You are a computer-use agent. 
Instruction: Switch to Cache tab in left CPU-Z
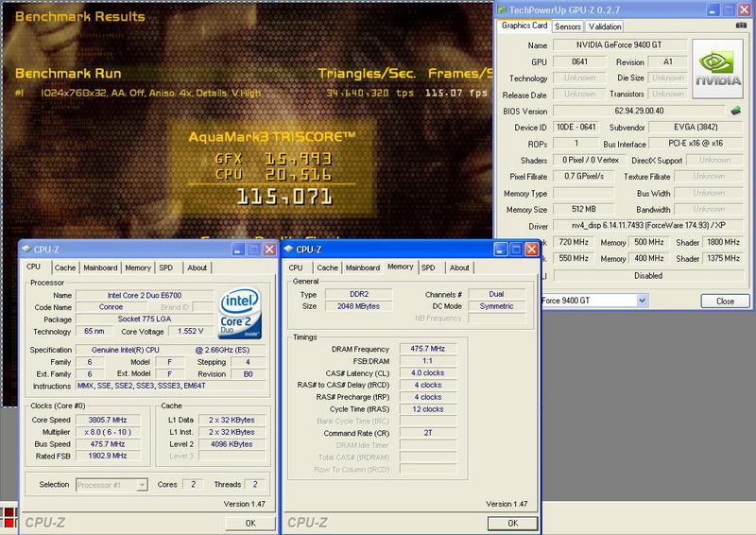(x=65, y=267)
